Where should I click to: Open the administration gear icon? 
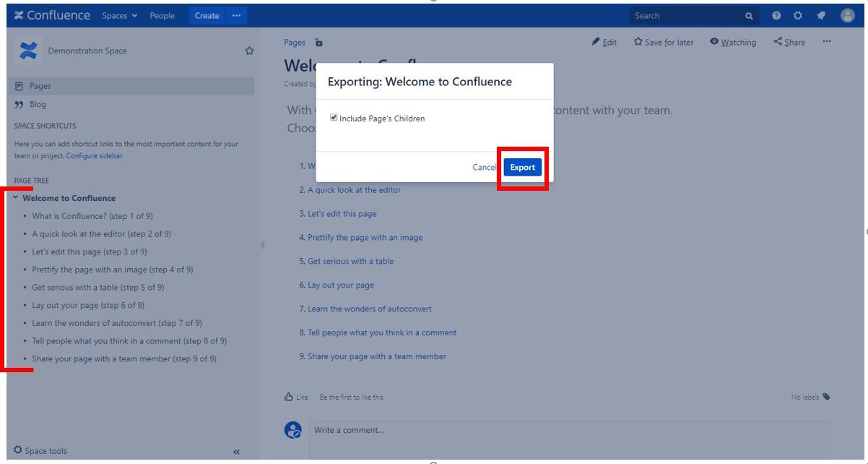point(799,15)
